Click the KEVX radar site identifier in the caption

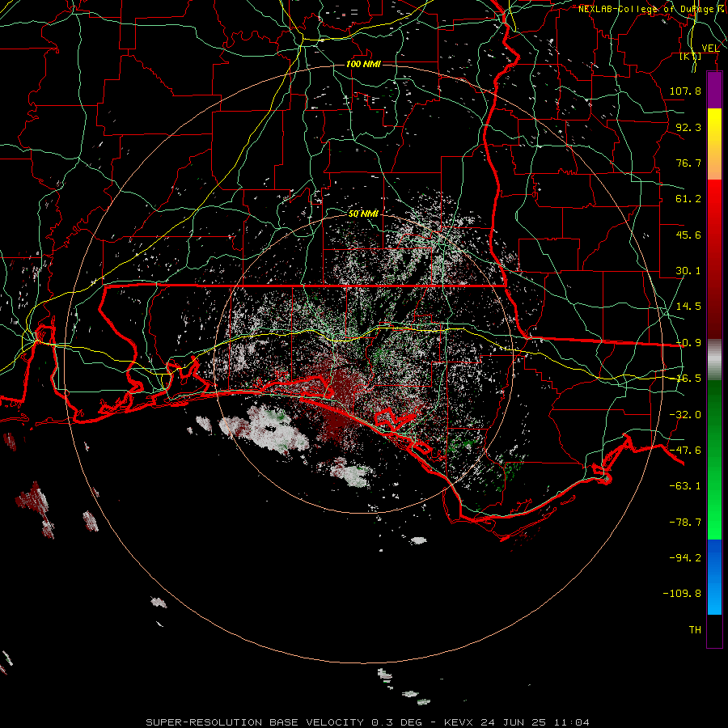459,722
